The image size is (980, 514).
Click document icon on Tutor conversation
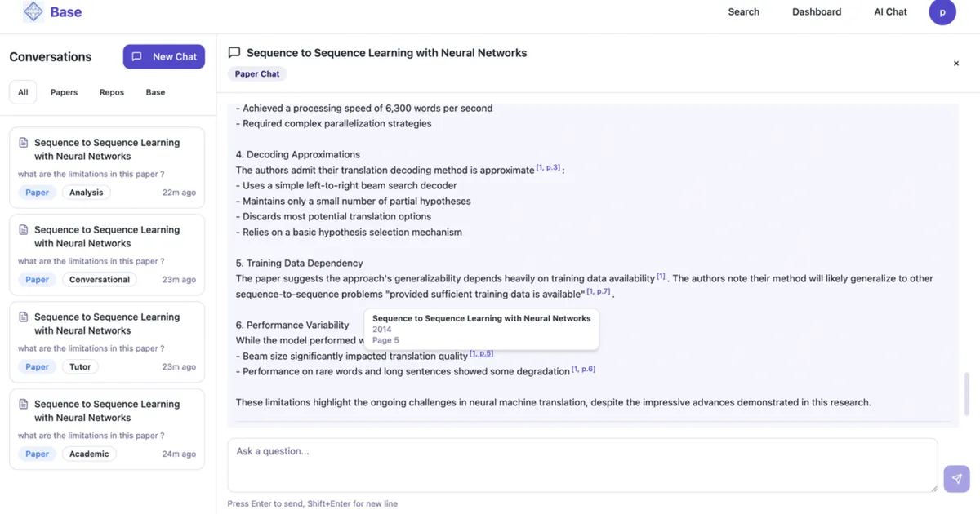click(x=24, y=317)
